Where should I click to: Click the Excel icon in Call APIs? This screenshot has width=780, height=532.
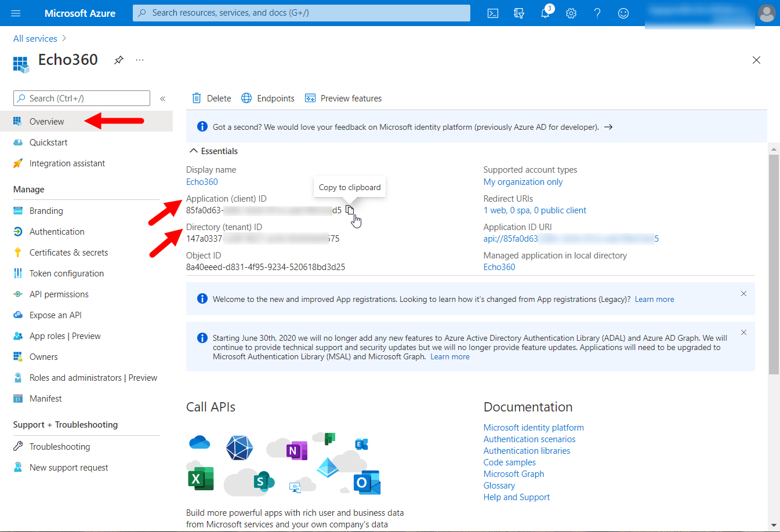pos(201,479)
